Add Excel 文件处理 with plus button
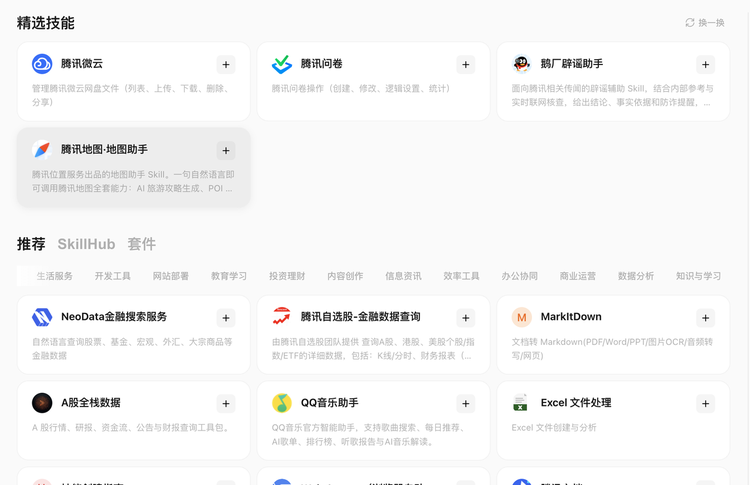 click(706, 404)
